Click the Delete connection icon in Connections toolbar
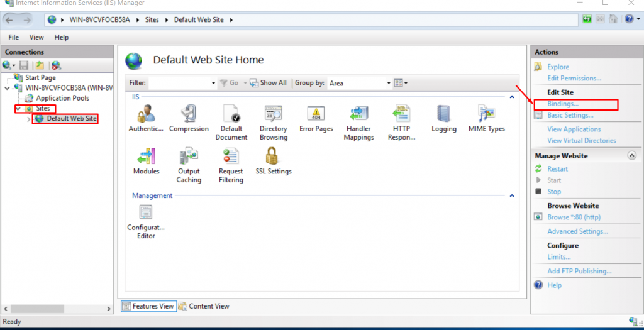Image resolution: width=644 pixels, height=330 pixels. (x=57, y=65)
